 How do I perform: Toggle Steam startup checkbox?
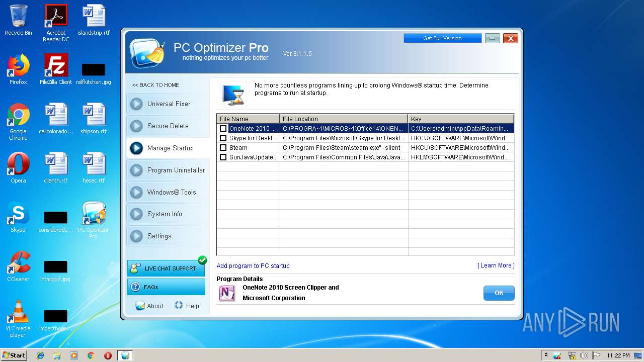[223, 148]
